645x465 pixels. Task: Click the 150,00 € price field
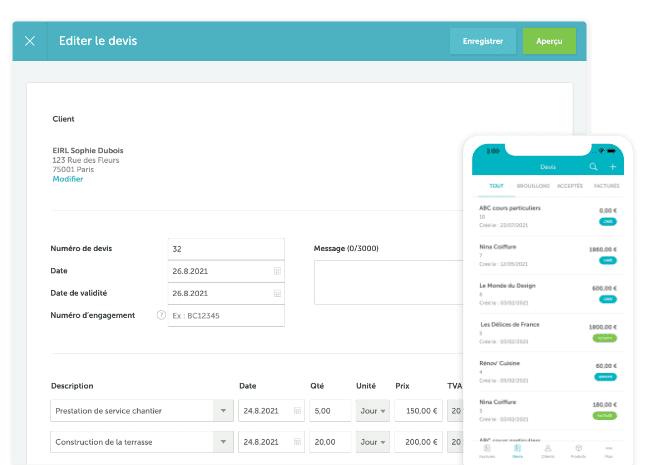tap(418, 411)
